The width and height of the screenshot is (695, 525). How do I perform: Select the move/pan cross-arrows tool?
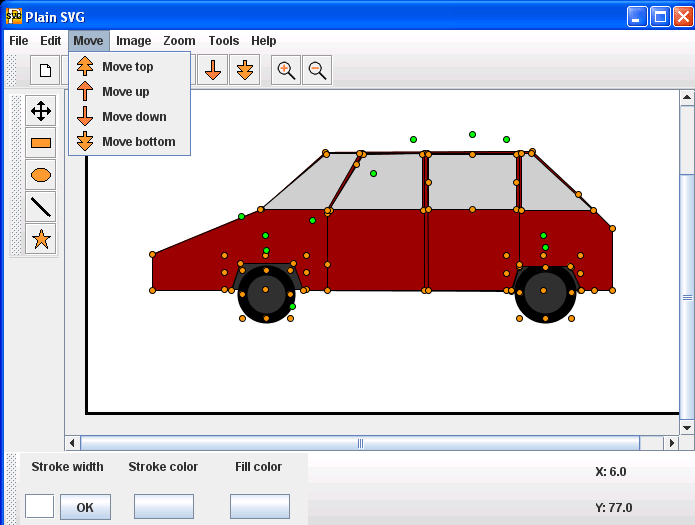41,111
